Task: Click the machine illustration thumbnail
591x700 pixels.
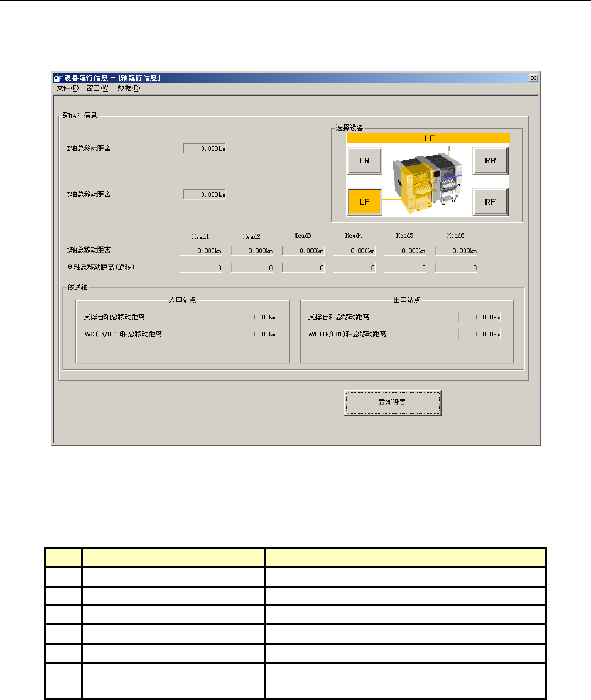Action: pos(427,180)
